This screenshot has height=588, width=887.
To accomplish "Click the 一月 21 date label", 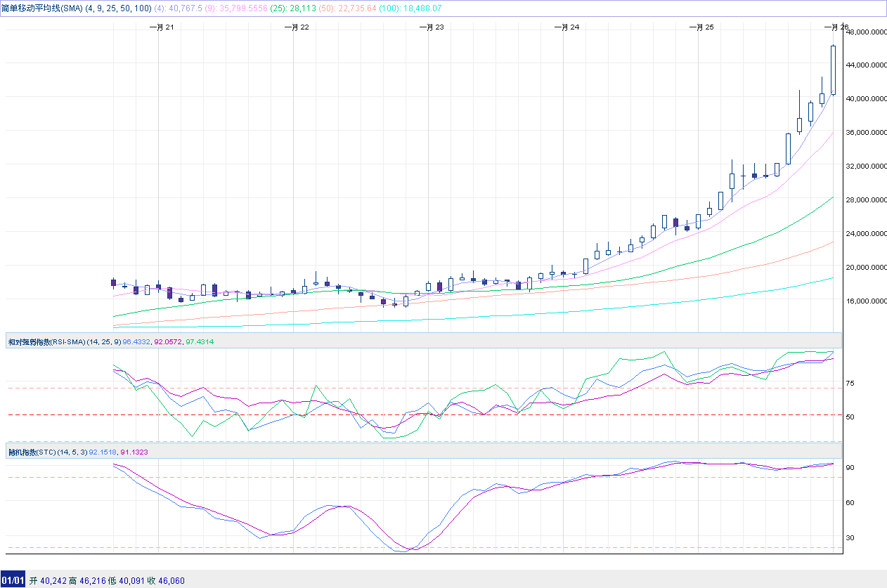I will [162, 27].
